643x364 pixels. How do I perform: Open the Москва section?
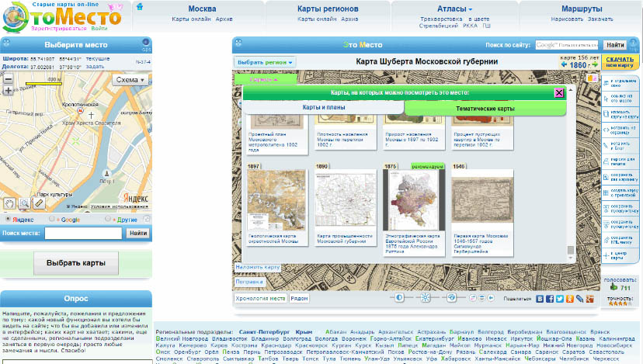pos(202,9)
